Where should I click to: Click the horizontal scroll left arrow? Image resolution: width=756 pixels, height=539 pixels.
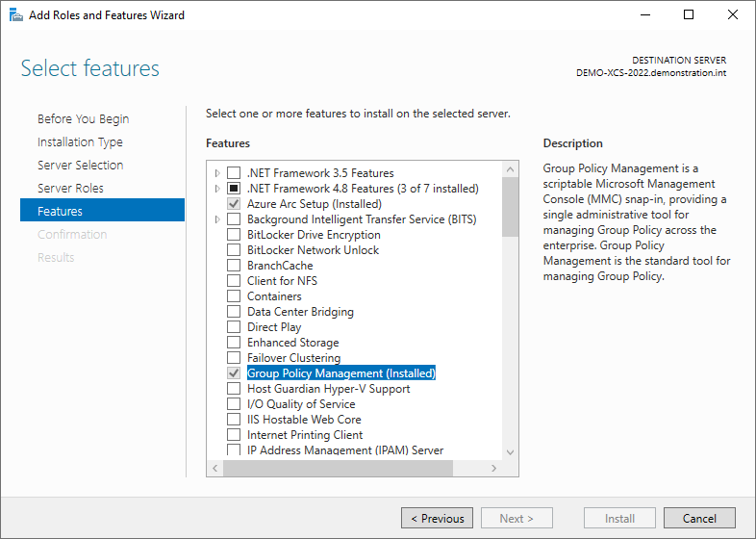pyautogui.click(x=215, y=468)
